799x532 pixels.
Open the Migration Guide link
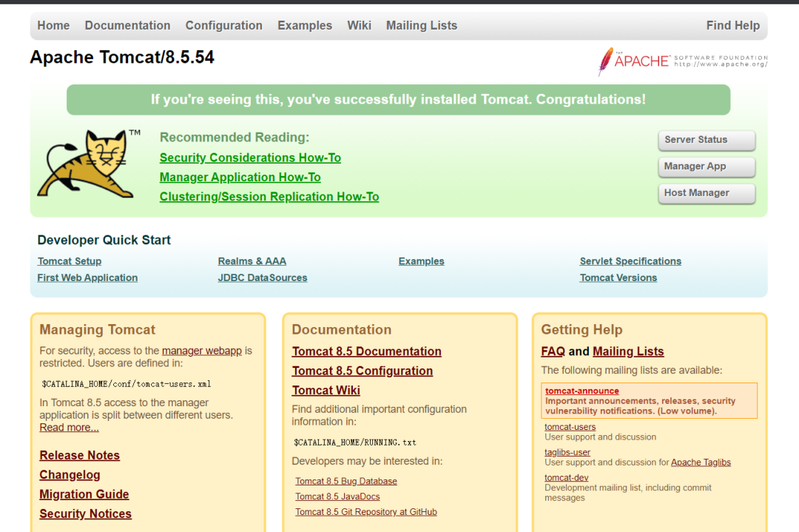[x=84, y=494]
